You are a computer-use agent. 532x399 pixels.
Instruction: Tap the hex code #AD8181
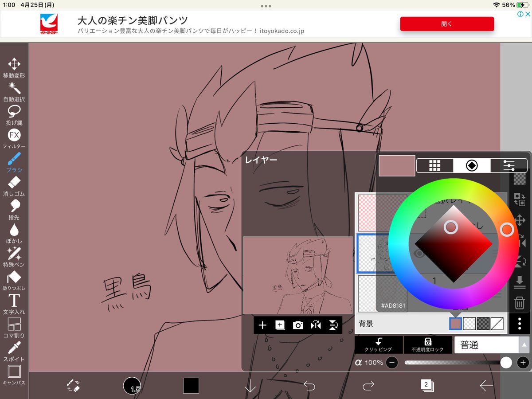393,306
